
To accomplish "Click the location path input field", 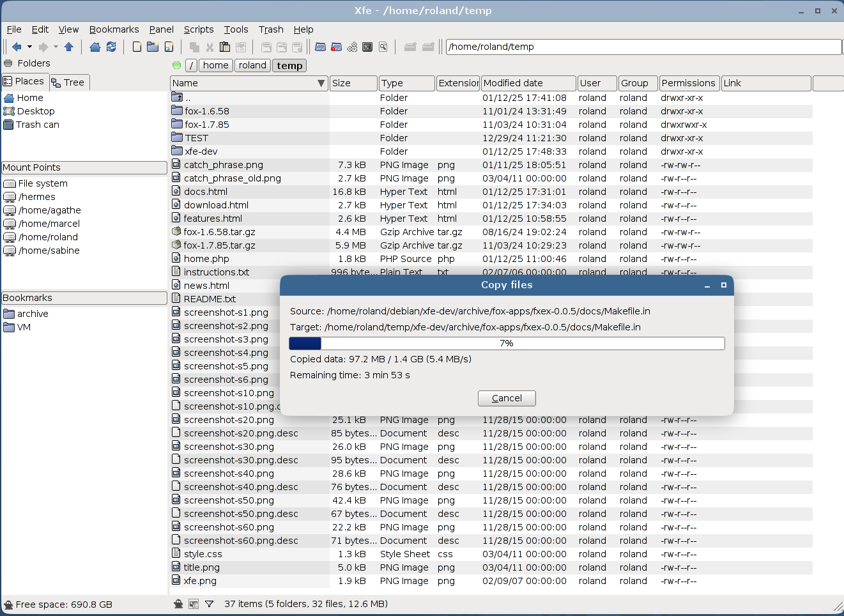I will tap(643, 47).
